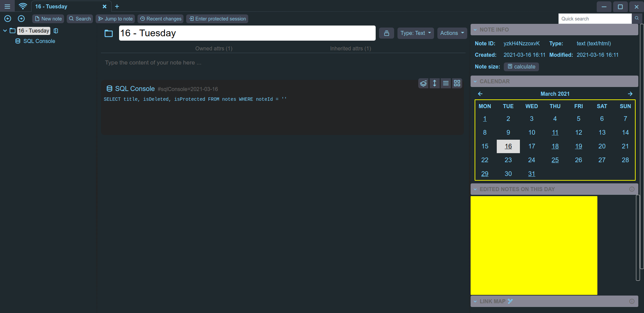The image size is (644, 313).
Task: Collapse EDITED NOTES ON THIS DAY panel
Action: [x=475, y=189]
